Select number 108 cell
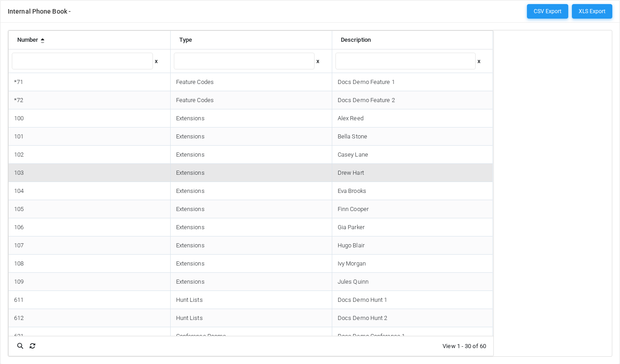This screenshot has width=620, height=364. pyautogui.click(x=89, y=264)
